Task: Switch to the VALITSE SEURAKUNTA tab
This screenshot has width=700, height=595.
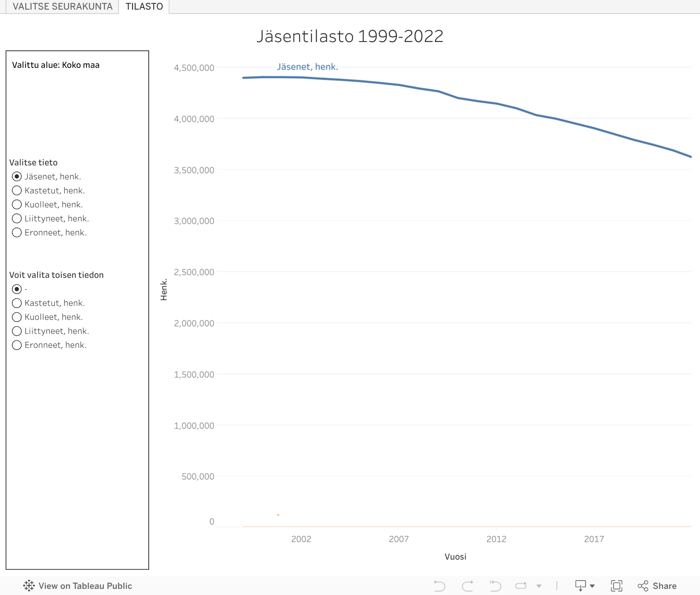Action: coord(63,6)
